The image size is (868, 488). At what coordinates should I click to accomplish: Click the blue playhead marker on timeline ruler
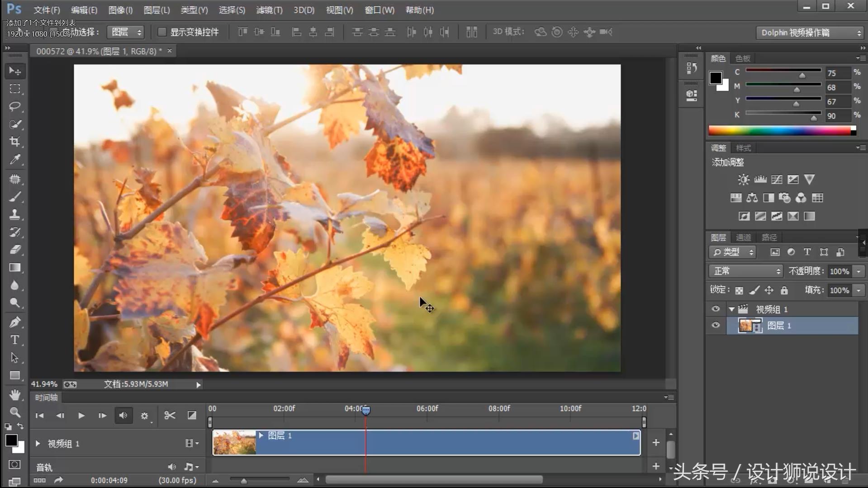[366, 410]
